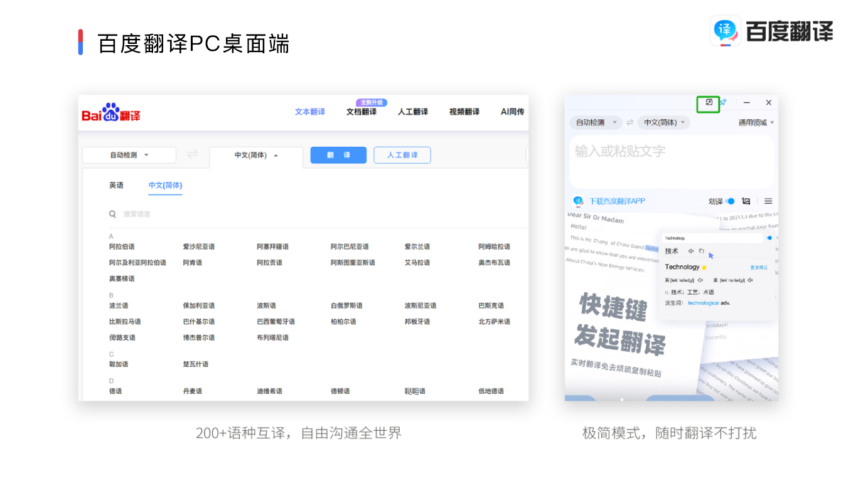
Task: Open the hamburger menu in mini window
Action: coord(768,201)
